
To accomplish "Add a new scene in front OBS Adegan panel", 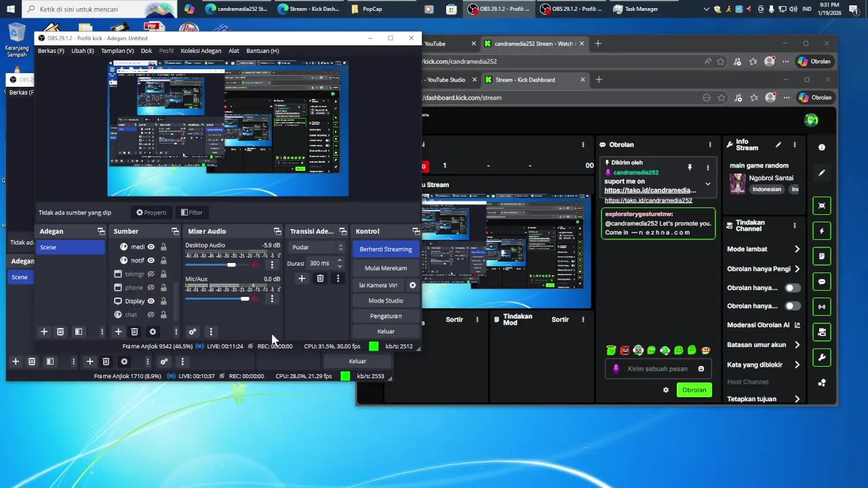I will tap(44, 331).
